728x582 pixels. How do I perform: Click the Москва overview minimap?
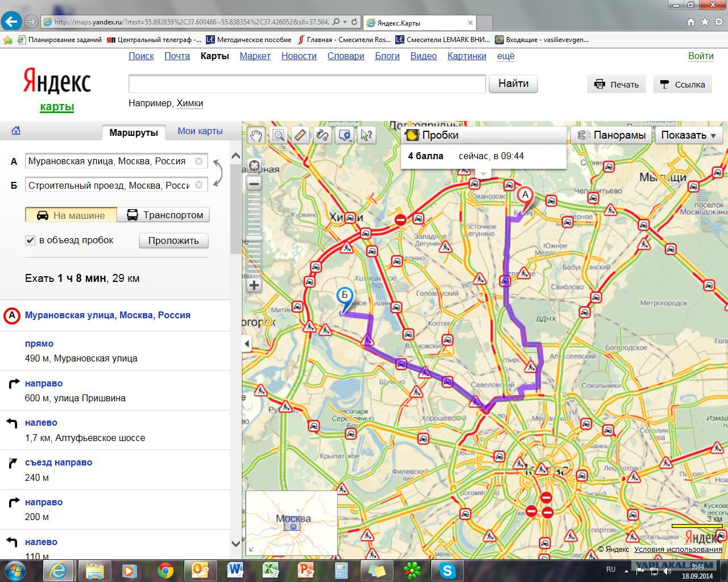click(x=292, y=523)
